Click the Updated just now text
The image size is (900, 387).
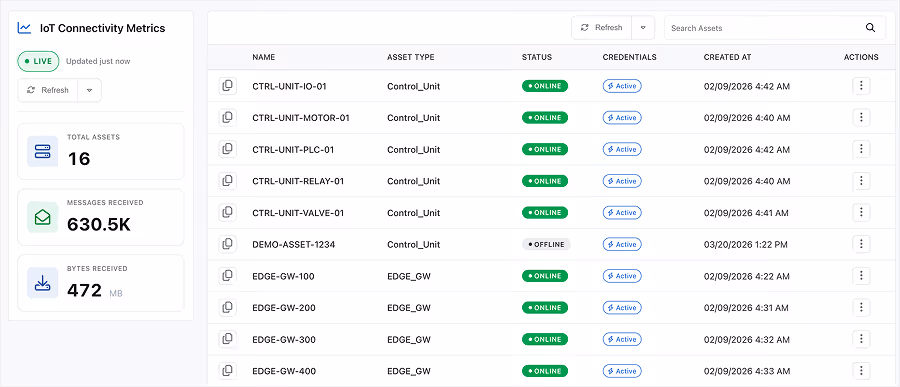click(x=98, y=61)
